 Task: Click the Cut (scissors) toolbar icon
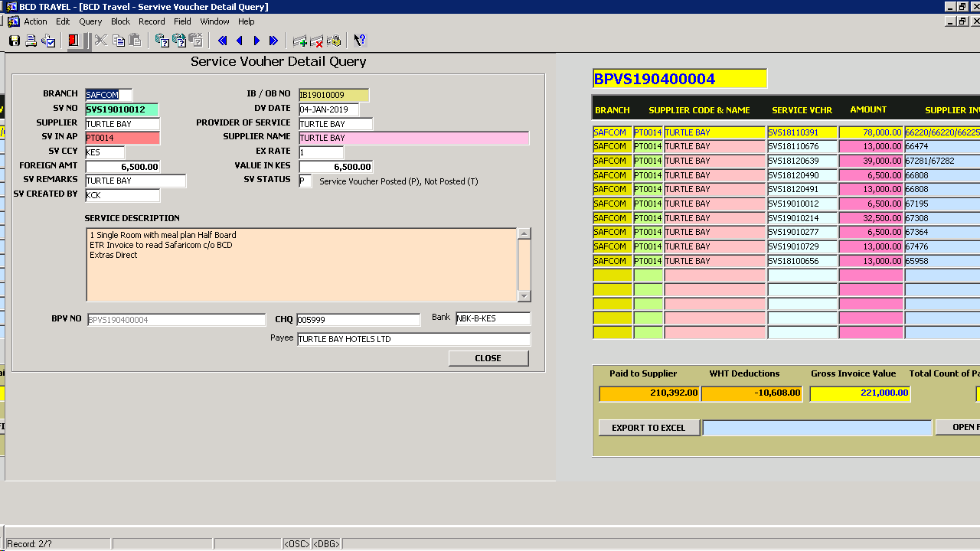(101, 41)
